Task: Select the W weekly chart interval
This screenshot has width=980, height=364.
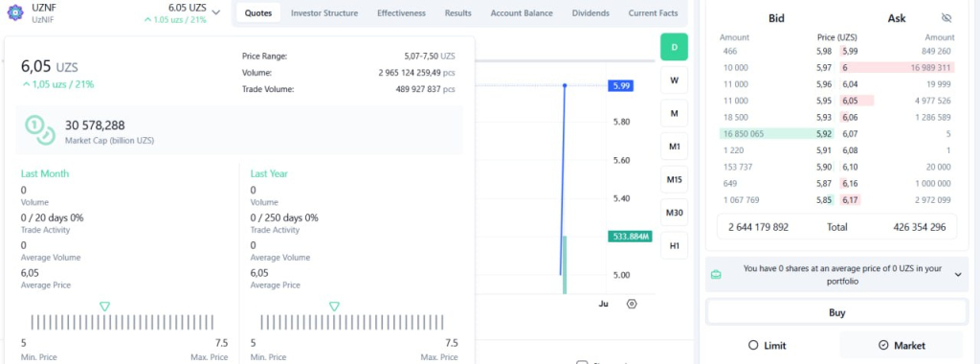Action: (x=675, y=80)
